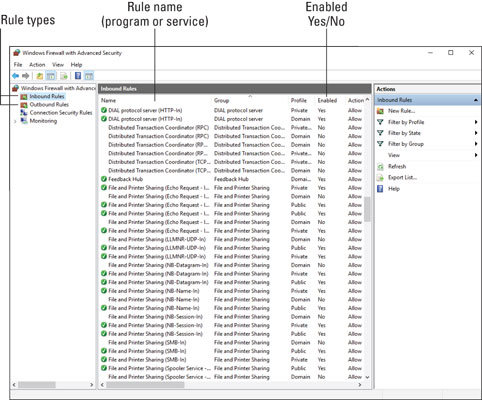Select Windows Firewall with Advanced root node
482x400 pixels.
point(58,88)
